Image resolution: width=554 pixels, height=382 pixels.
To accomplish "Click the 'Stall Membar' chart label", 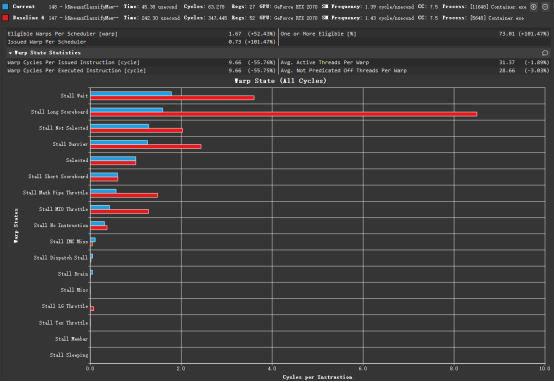I will click(x=71, y=339).
